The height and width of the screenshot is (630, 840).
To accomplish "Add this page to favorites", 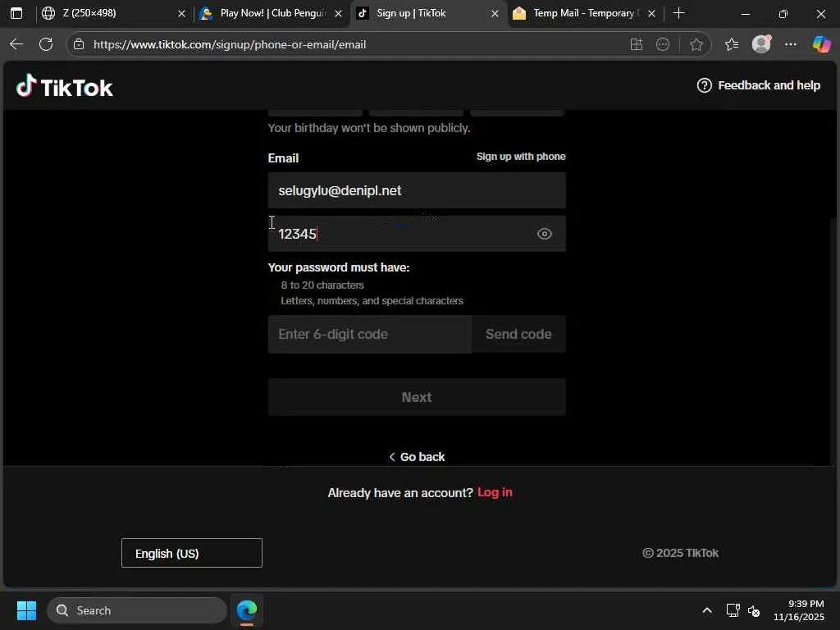I will pyautogui.click(x=696, y=44).
